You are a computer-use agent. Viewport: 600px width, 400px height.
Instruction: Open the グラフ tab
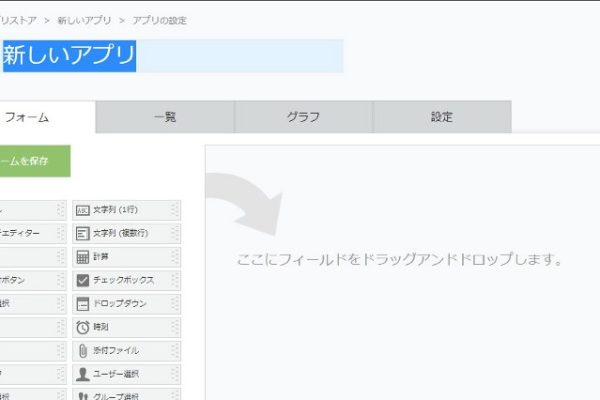tap(303, 117)
